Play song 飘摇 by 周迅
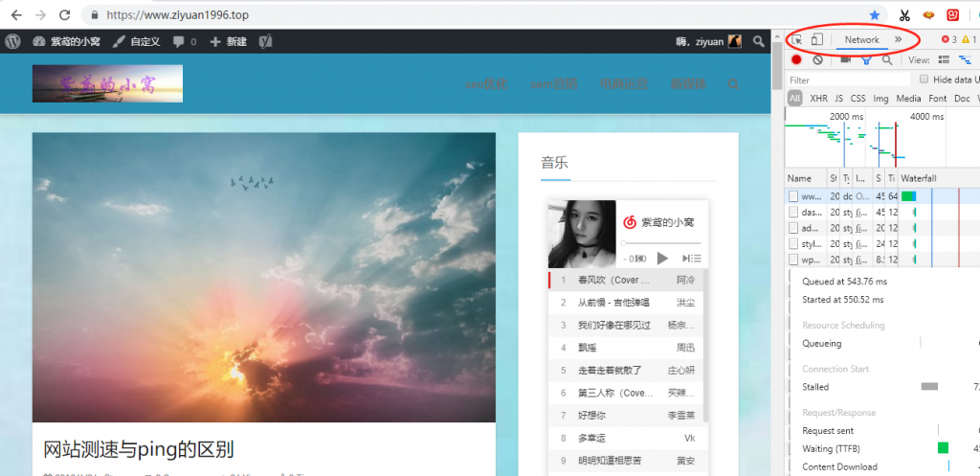980x476 pixels. [626, 347]
